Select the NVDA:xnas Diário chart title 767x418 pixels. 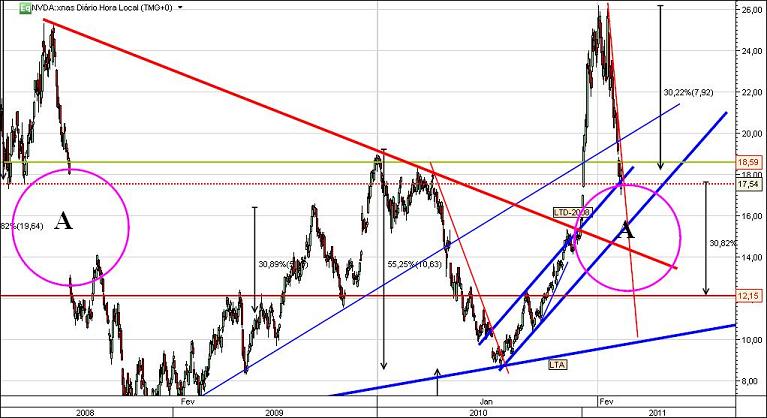pos(102,8)
